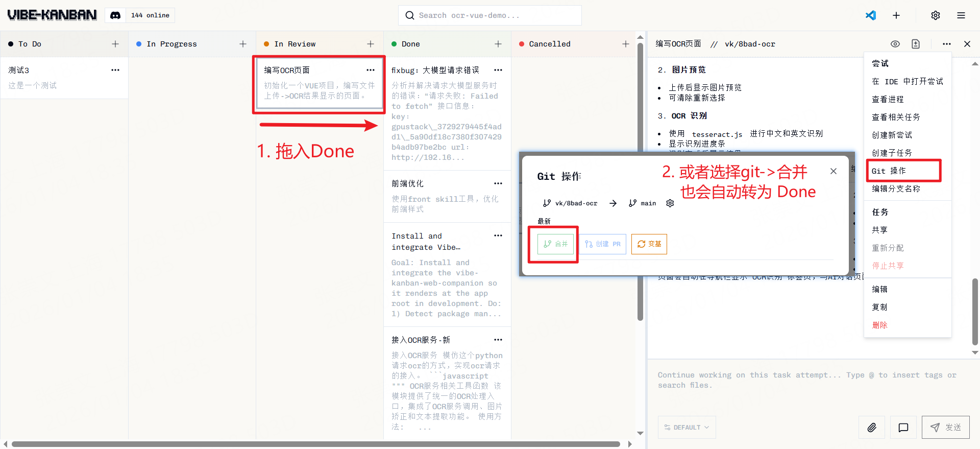Image resolution: width=980 pixels, height=449 pixels.
Task: Click the comment bubble icon button
Action: tap(903, 428)
